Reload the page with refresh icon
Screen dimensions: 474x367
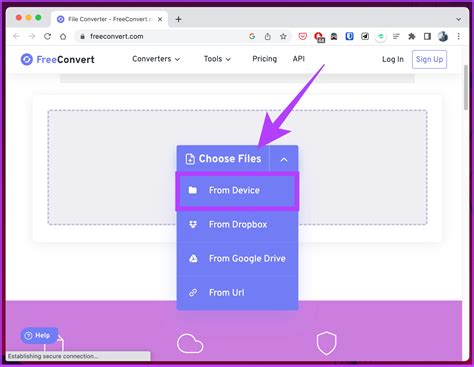click(47, 36)
